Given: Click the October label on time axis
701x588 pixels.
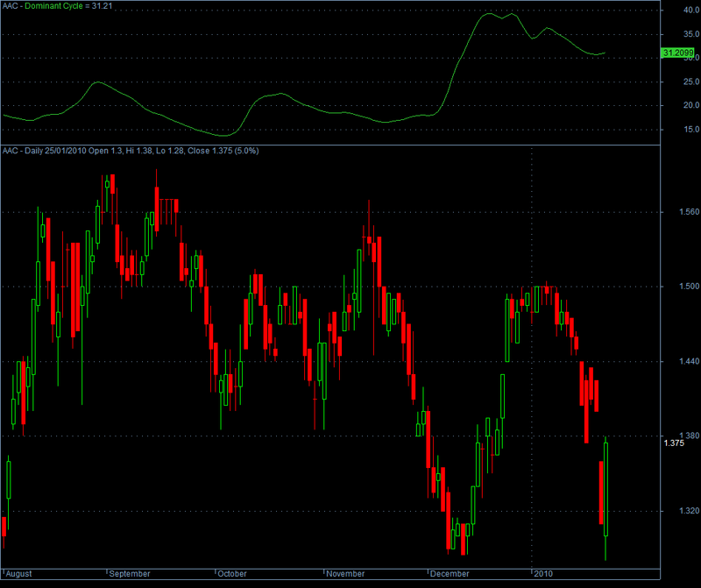Looking at the screenshot, I should (x=232, y=574).
